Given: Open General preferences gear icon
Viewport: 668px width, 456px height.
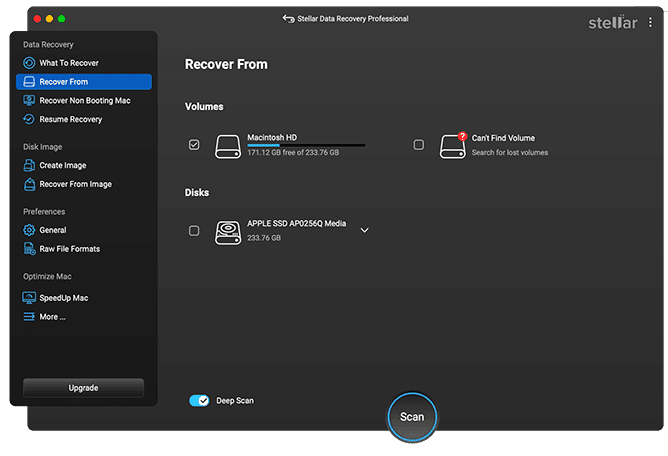Looking at the screenshot, I should [29, 230].
